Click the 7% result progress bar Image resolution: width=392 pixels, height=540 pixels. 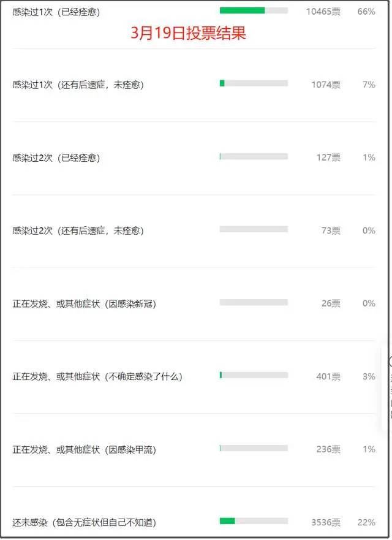tap(254, 83)
